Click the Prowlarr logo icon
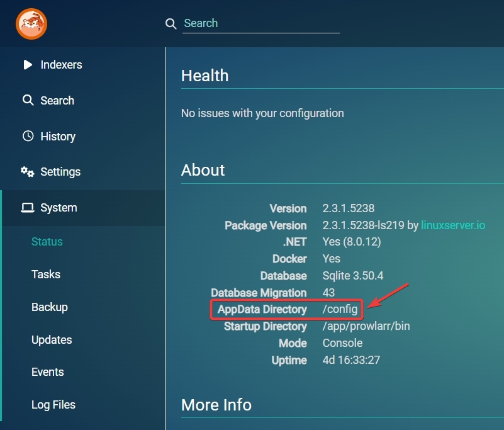 pos(31,24)
